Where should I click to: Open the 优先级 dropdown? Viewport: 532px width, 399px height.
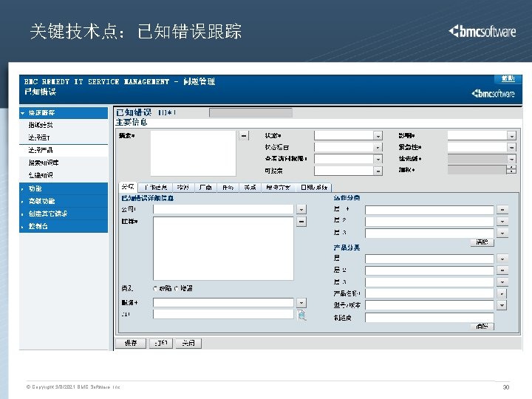(x=511, y=159)
